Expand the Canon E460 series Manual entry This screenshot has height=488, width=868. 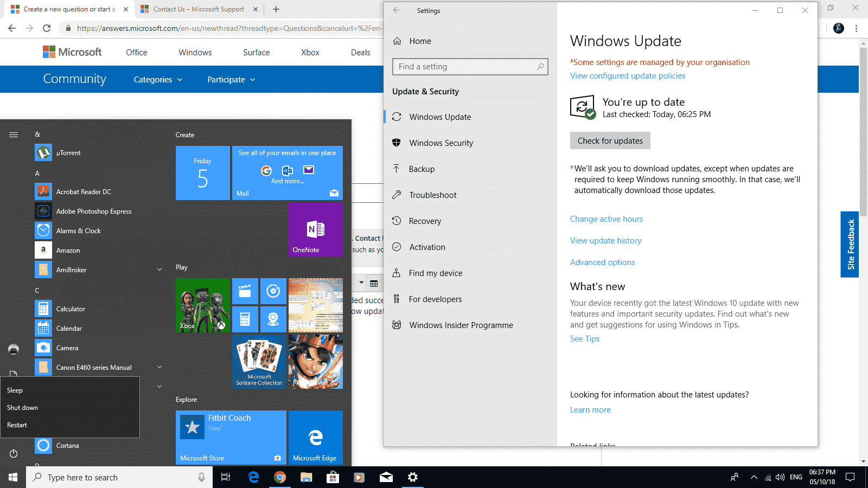[x=159, y=367]
